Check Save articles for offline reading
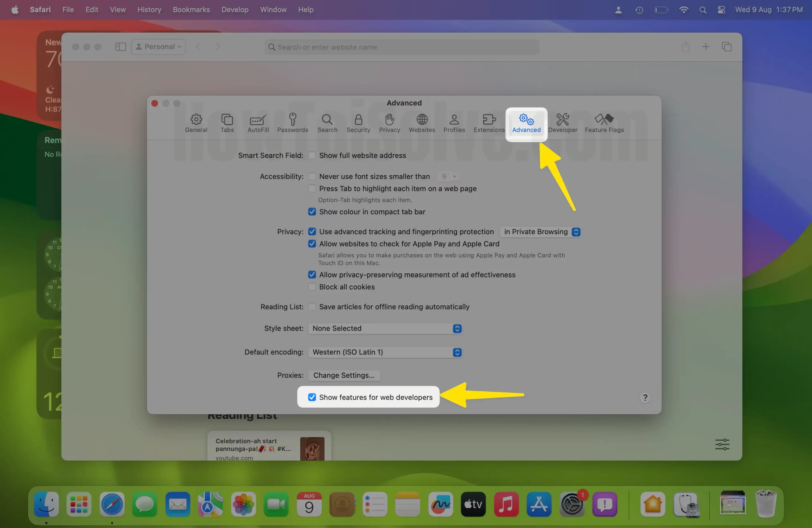This screenshot has height=528, width=812. tap(312, 307)
